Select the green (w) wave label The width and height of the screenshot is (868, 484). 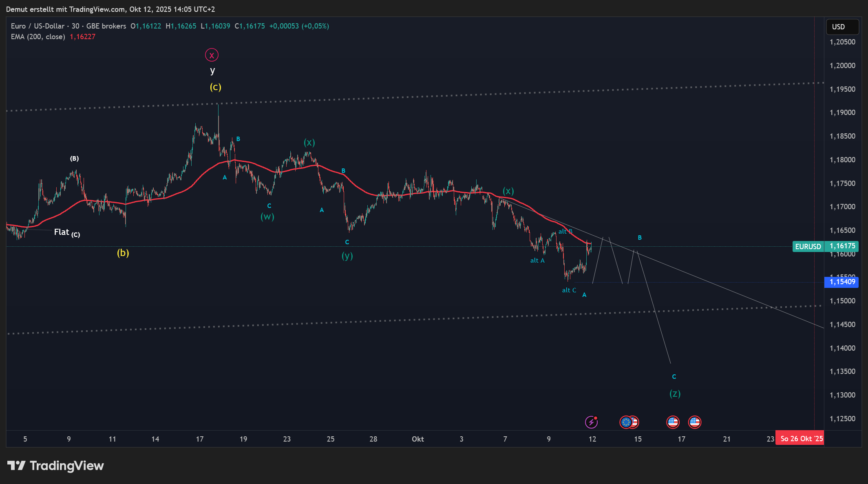(x=267, y=217)
